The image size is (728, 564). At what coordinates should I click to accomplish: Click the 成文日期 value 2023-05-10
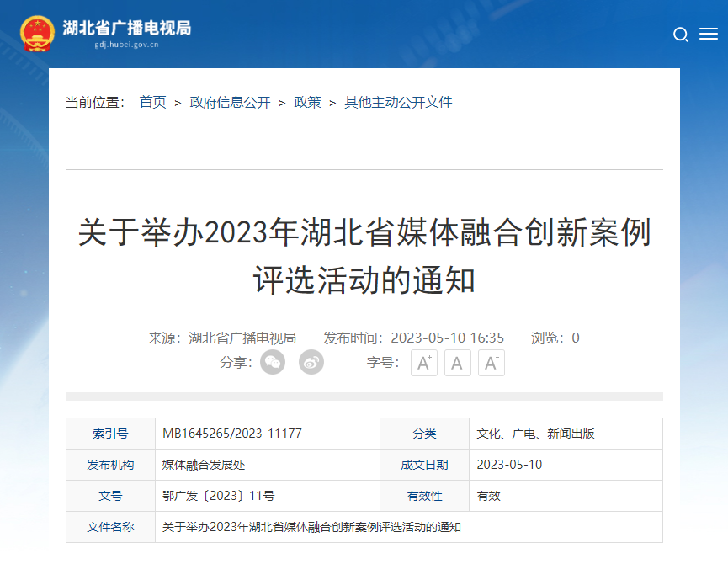coord(509,465)
